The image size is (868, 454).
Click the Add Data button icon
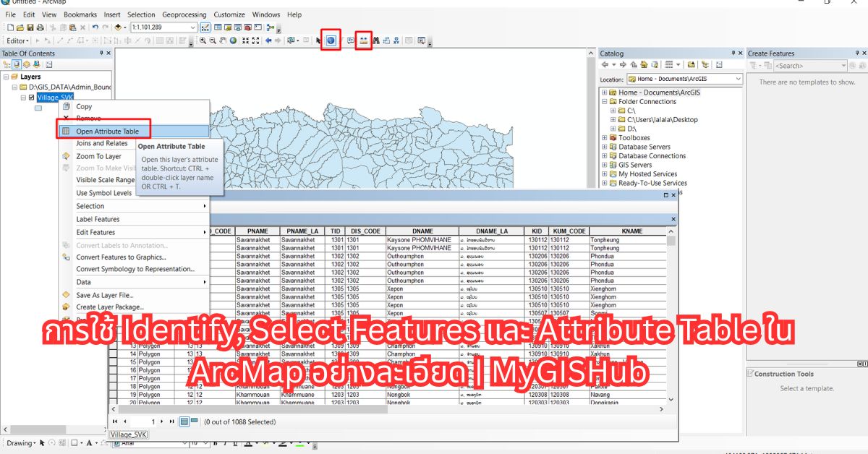tap(117, 27)
